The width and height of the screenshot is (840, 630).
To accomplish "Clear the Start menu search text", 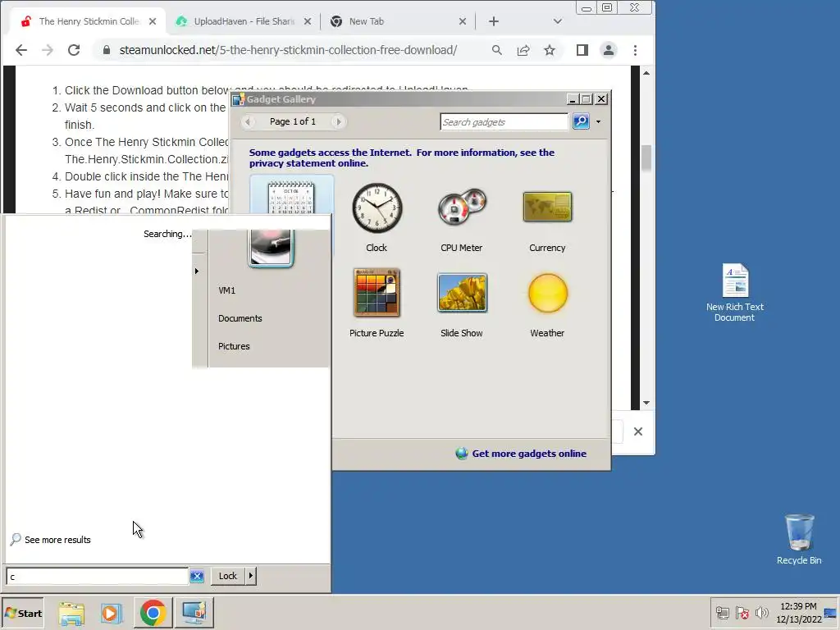I will pos(197,577).
